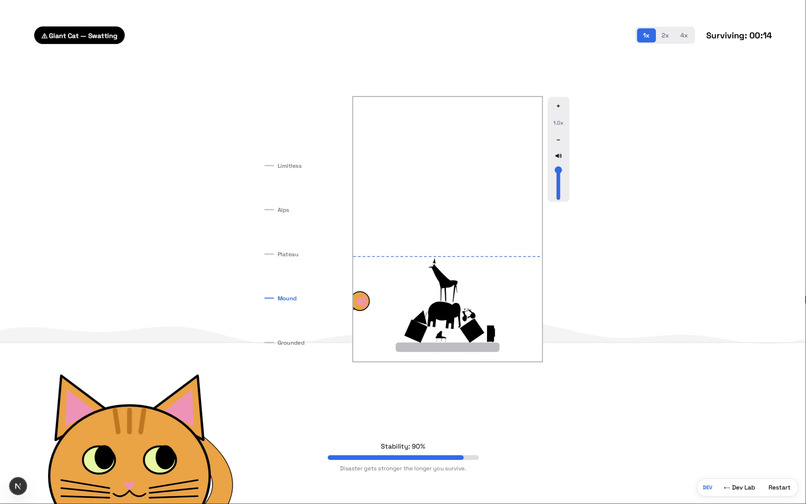This screenshot has width=806, height=504.
Task: Click the Giant Cat Swatting warning badge
Action: [79, 35]
